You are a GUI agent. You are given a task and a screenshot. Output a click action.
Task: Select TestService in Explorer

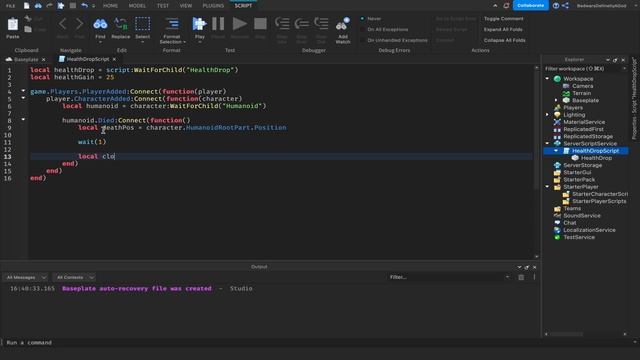(579, 237)
